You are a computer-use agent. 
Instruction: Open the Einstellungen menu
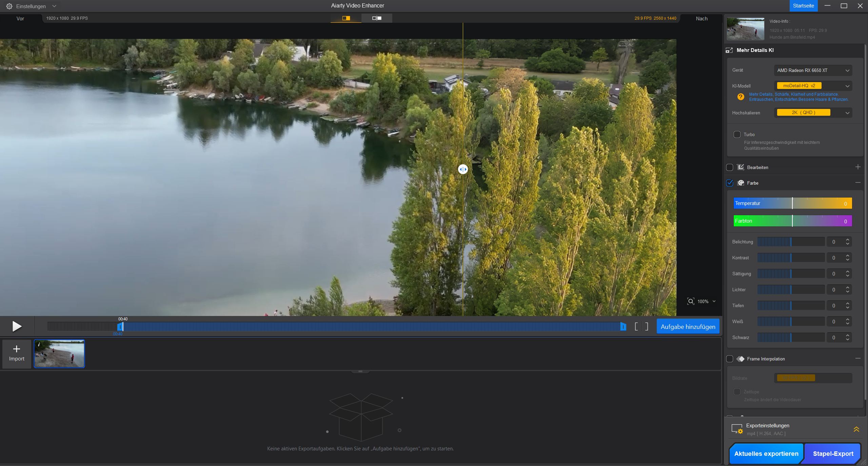(x=31, y=6)
